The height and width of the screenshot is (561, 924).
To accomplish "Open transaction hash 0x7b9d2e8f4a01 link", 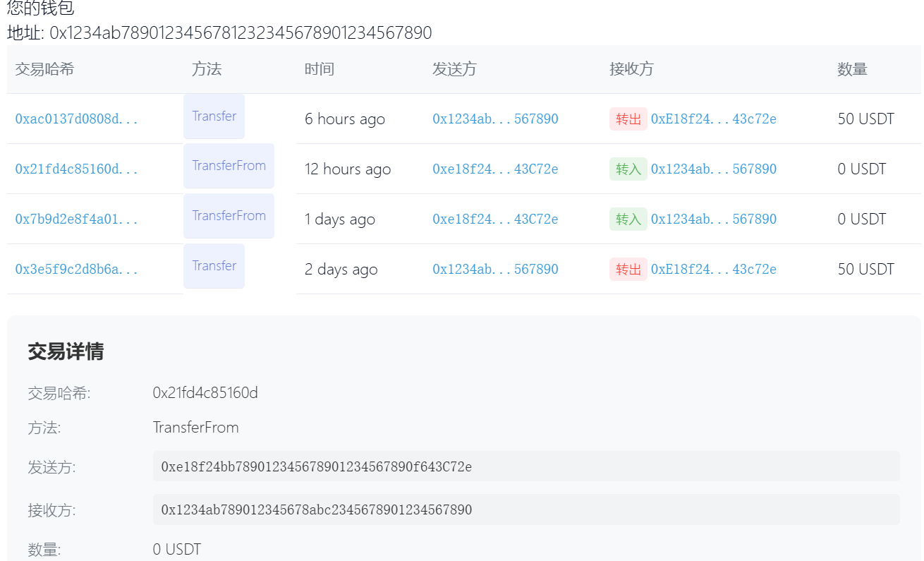I will [77, 219].
